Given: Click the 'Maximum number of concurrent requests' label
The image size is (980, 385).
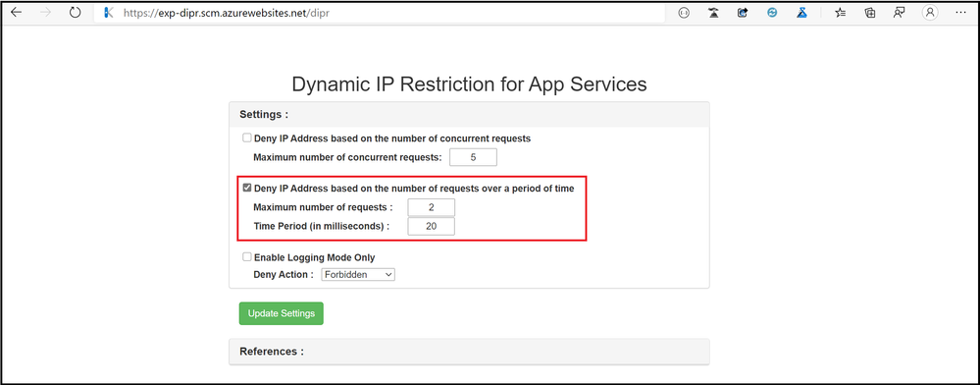Looking at the screenshot, I should coord(347,157).
